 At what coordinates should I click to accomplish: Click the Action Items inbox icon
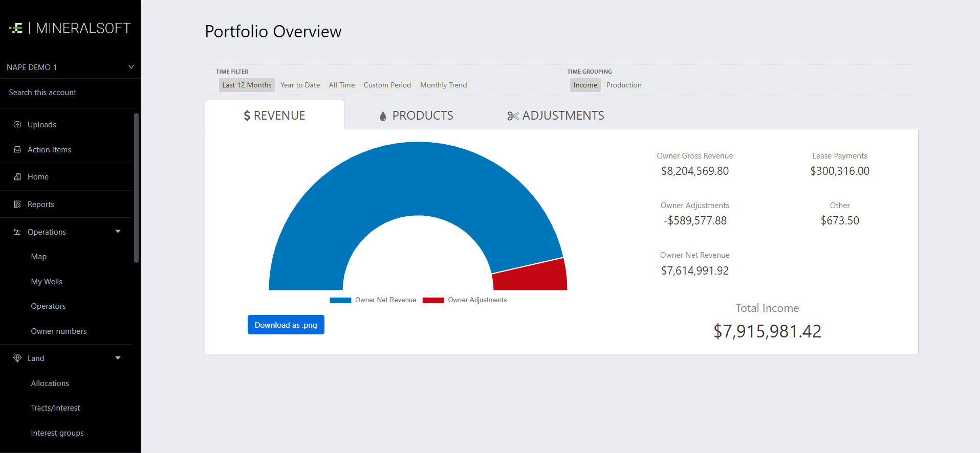17,150
